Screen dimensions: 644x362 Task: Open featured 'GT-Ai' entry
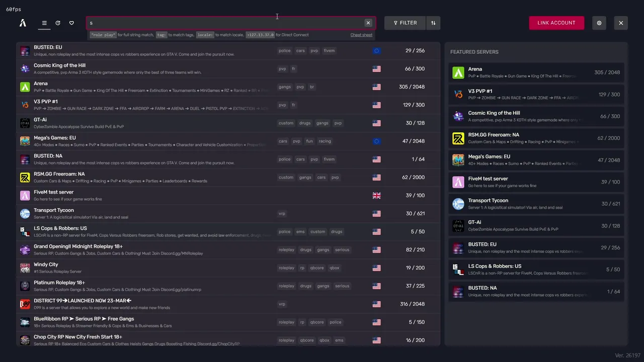(536, 226)
